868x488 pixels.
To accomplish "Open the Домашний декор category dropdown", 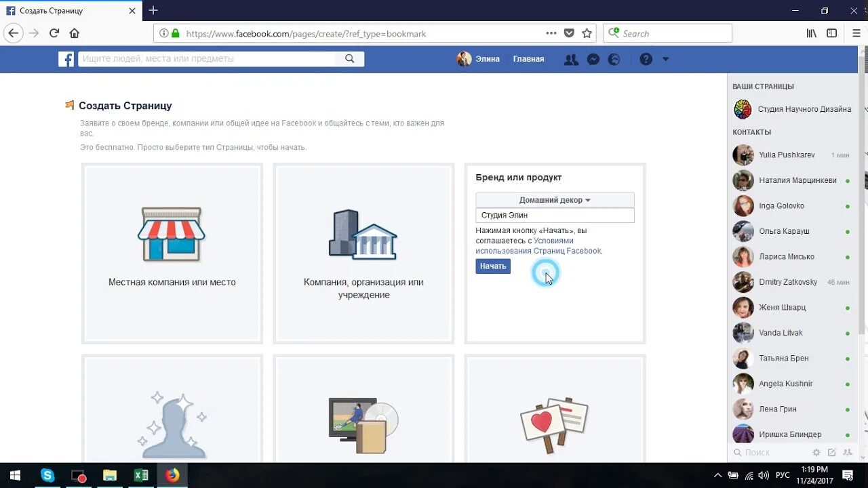I will pos(555,200).
